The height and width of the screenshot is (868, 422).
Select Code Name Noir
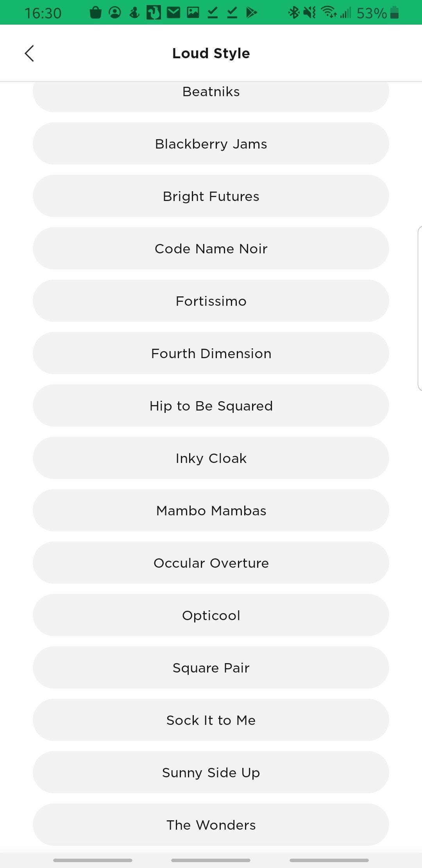point(211,249)
